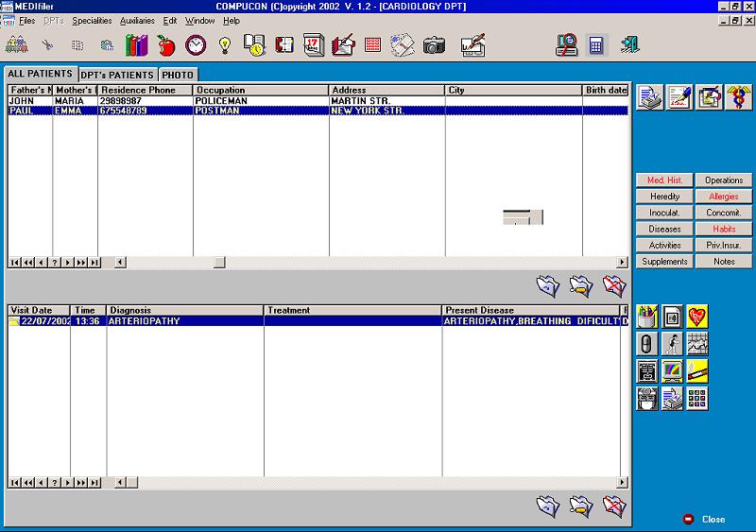This screenshot has width=756, height=532.
Task: Open the Help menu
Action: 232,21
